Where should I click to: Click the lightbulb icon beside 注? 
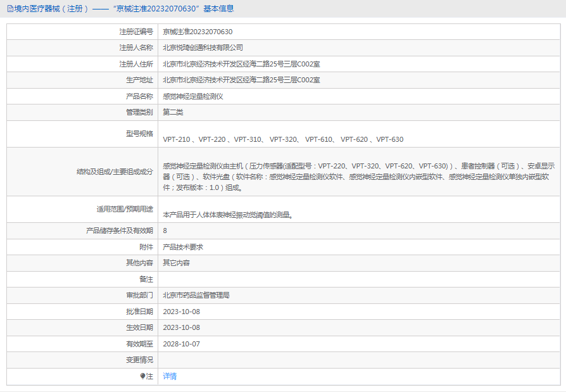click(142, 376)
